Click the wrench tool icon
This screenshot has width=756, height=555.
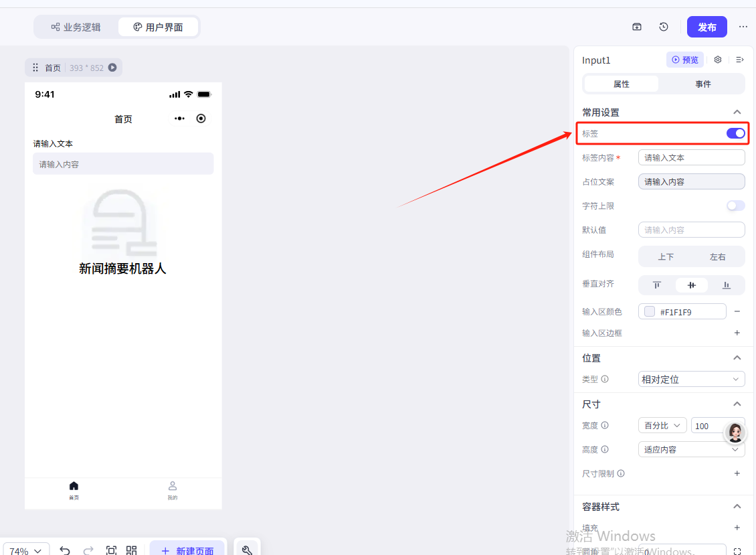click(246, 550)
